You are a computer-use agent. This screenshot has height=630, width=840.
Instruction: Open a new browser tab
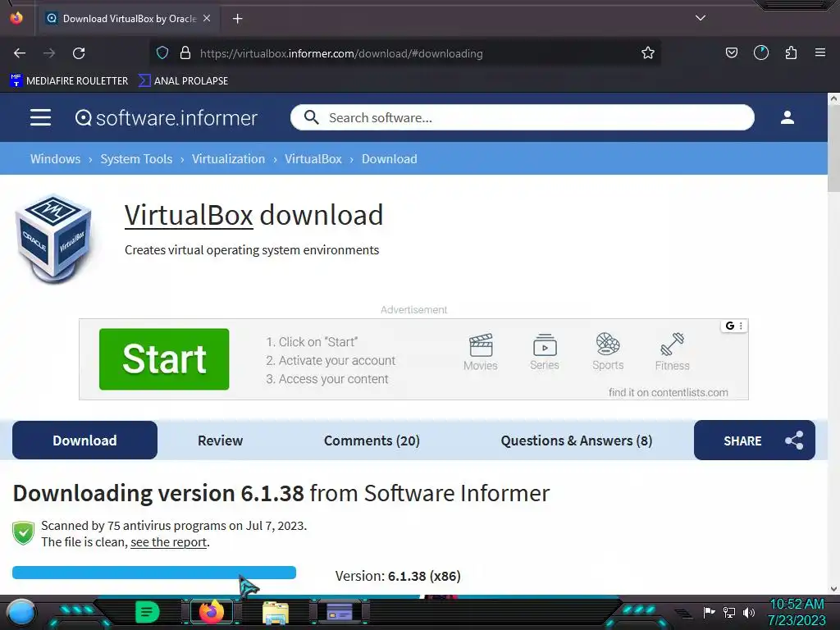point(237,19)
